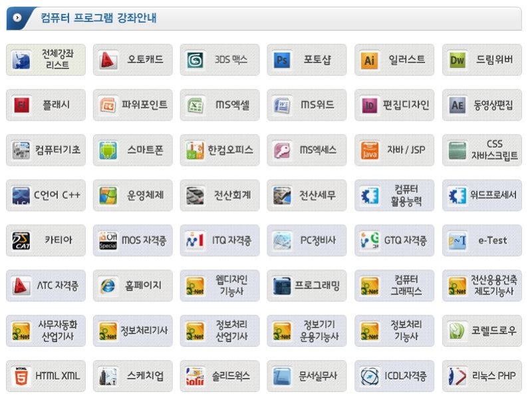Click the CorelDRAW icon for 코렐드로우
Image resolution: width=532 pixels, height=396 pixels.
click(457, 331)
